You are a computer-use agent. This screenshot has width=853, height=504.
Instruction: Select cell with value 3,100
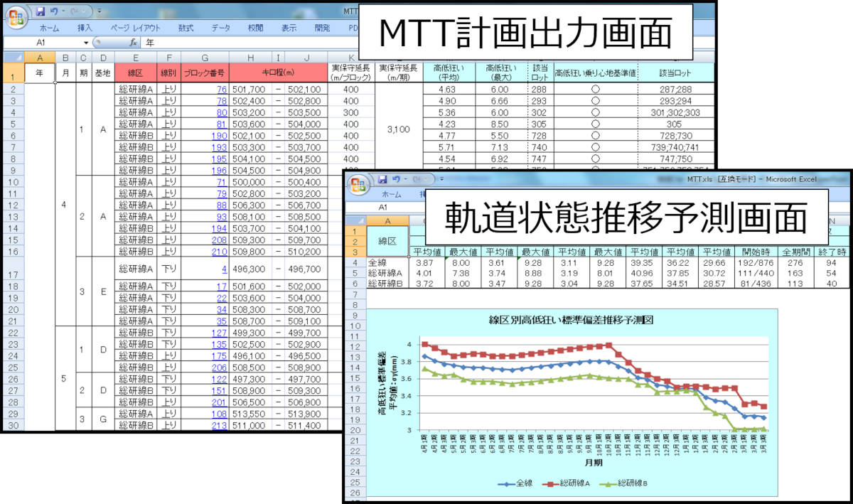(399, 129)
